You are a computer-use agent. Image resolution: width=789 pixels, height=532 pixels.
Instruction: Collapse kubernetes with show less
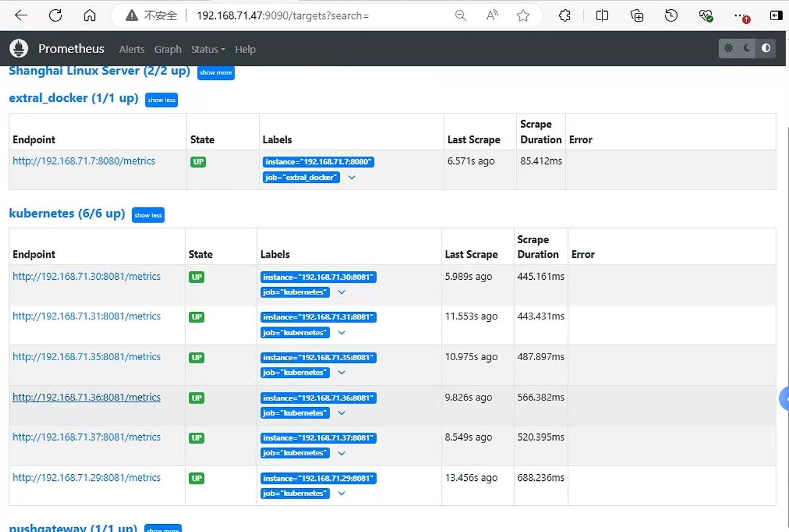pos(148,215)
